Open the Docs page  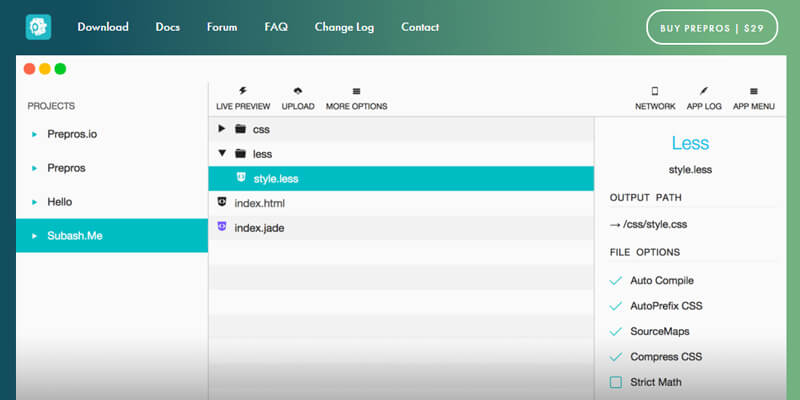click(167, 27)
